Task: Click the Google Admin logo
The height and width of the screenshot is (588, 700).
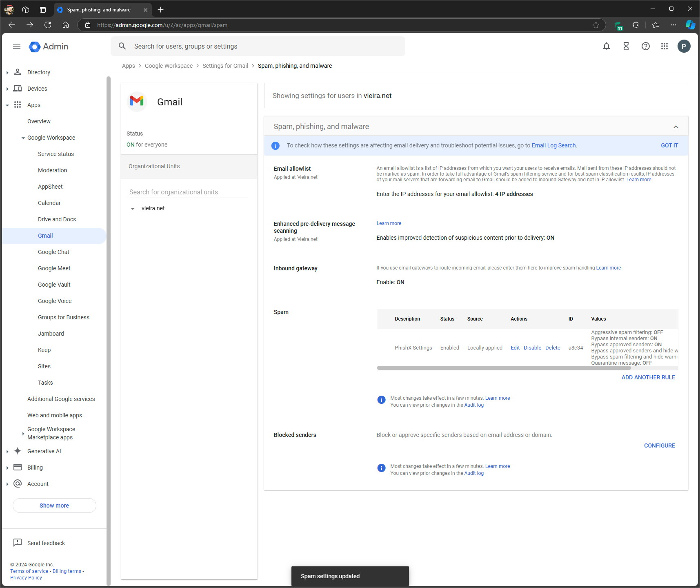Action: pyautogui.click(x=49, y=47)
